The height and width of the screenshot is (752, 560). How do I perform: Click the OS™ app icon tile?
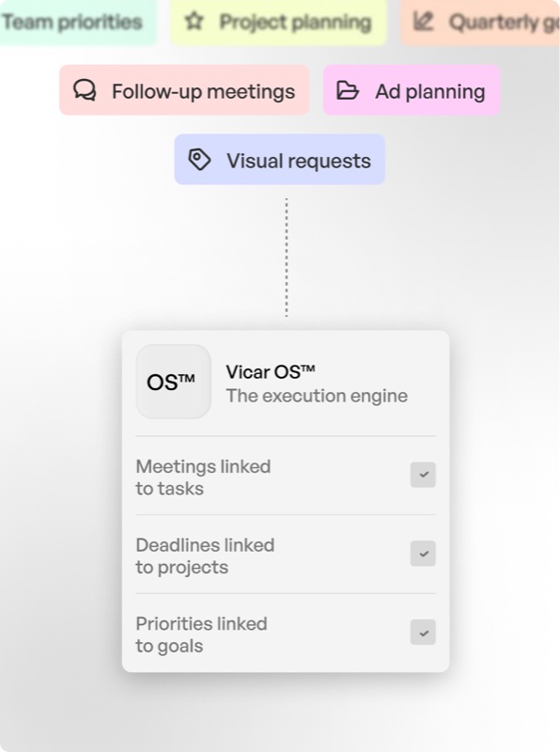[174, 382]
